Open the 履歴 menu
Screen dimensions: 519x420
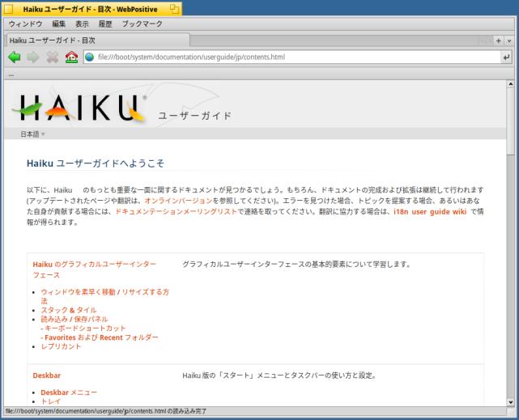(105, 23)
